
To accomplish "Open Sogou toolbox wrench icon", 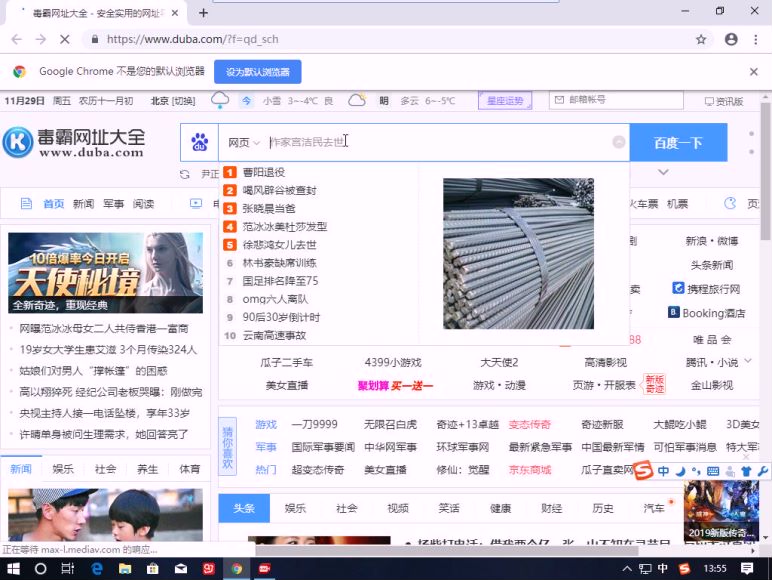I will click(x=762, y=471).
